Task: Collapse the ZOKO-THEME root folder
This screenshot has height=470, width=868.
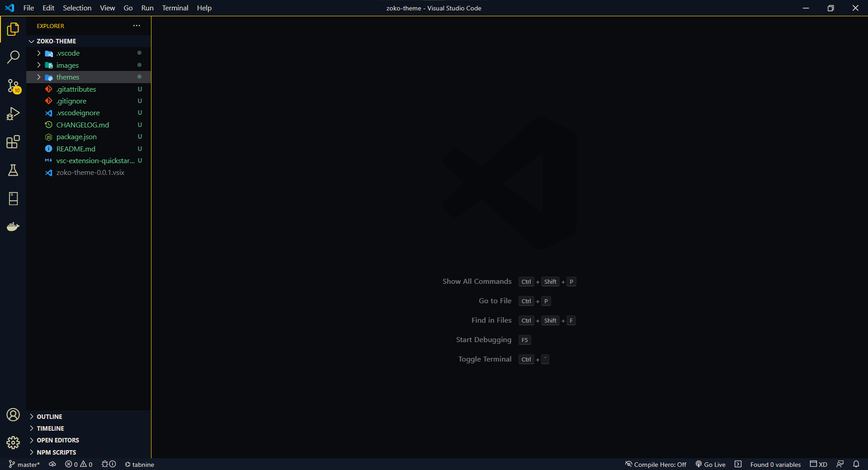Action: click(x=89, y=41)
